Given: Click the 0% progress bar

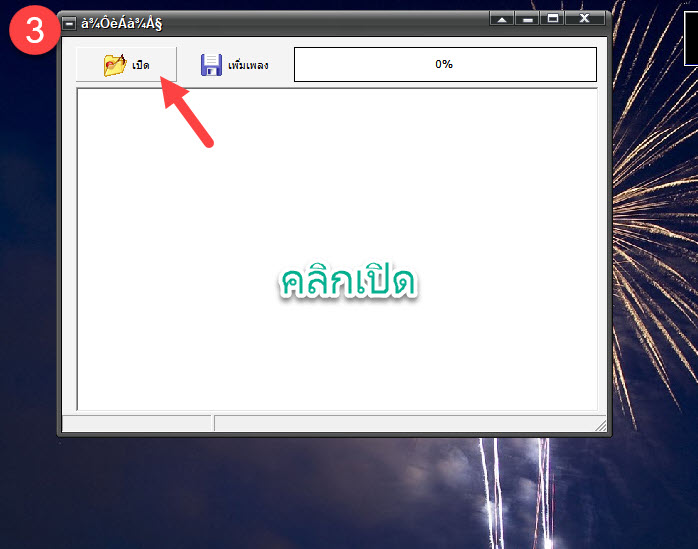Looking at the screenshot, I should tap(444, 64).
